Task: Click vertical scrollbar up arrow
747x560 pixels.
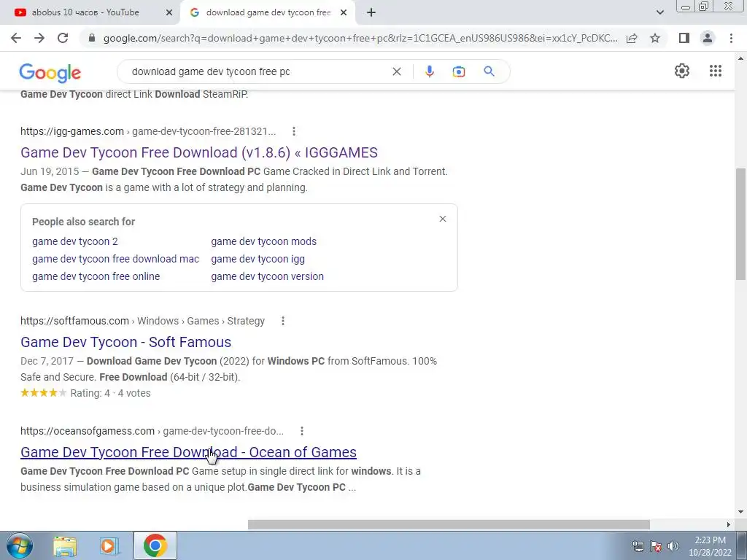Action: point(741,58)
